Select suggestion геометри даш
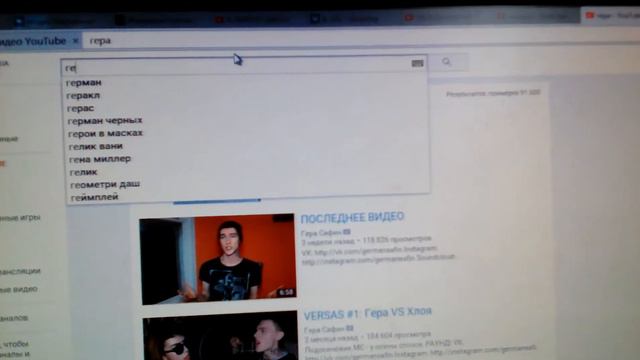The width and height of the screenshot is (640, 360). click(x=105, y=184)
